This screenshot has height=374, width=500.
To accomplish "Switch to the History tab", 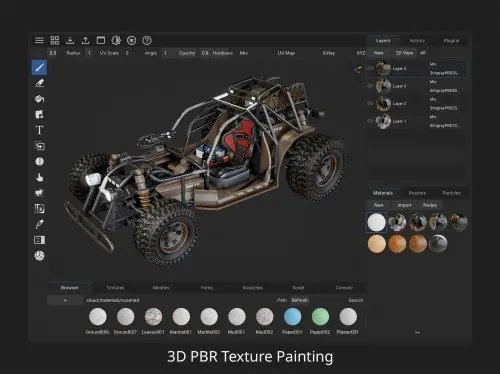I will (417, 41).
